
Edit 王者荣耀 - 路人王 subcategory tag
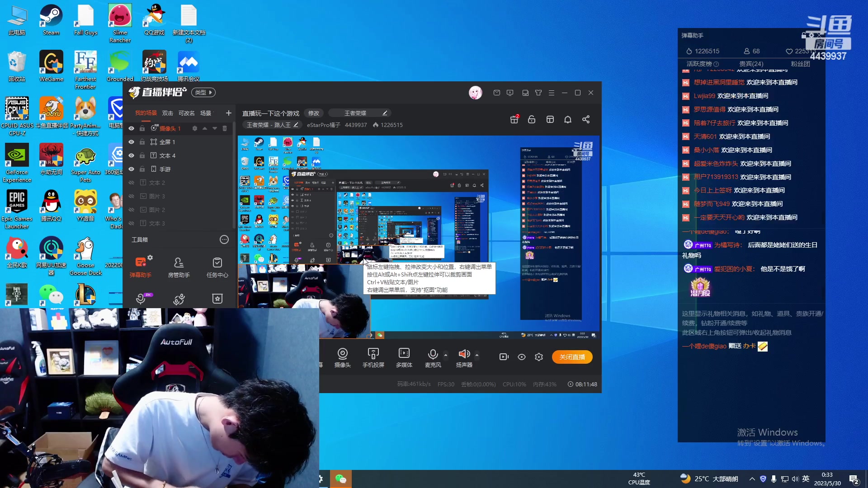(272, 125)
